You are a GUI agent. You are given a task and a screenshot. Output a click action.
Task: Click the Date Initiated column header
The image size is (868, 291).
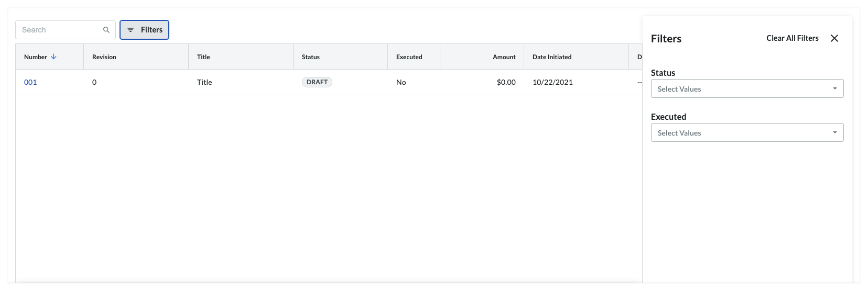tap(552, 57)
